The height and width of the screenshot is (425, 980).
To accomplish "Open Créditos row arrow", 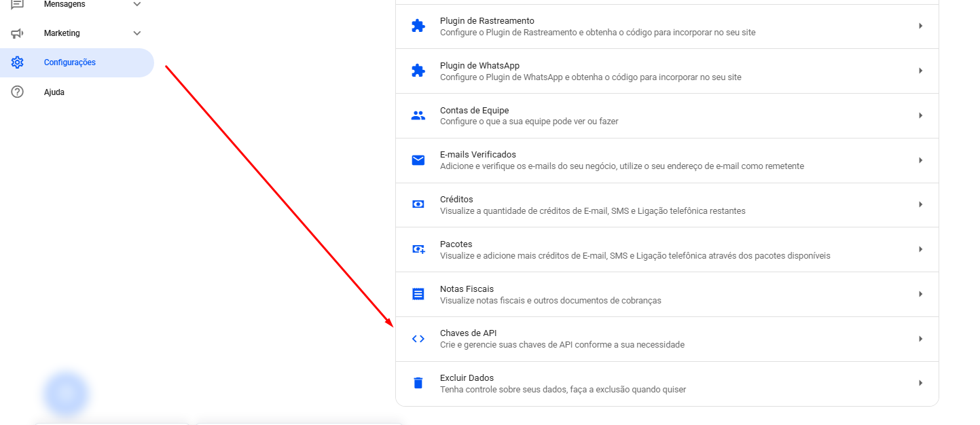I will point(921,204).
